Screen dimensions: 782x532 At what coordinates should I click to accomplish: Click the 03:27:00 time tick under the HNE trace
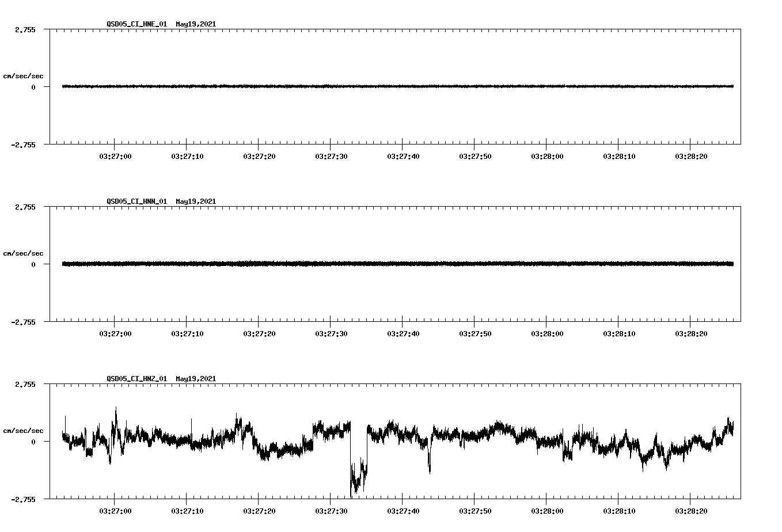pyautogui.click(x=115, y=154)
